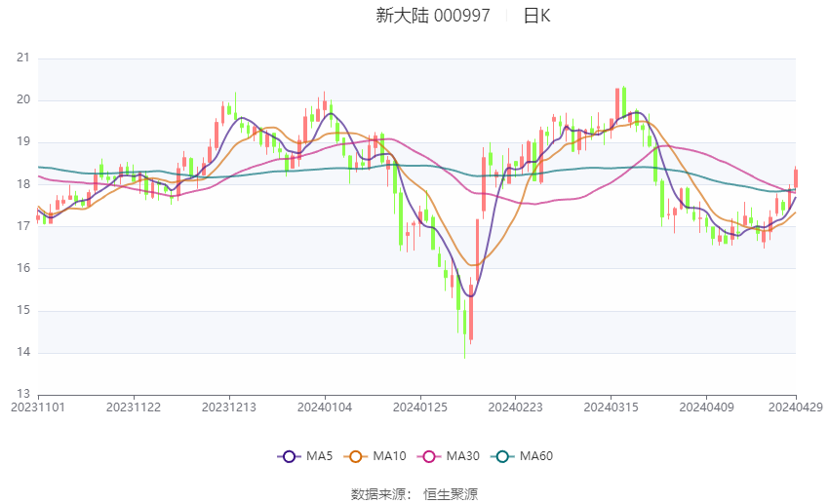Click the 20240429 date axis label
This screenshot has height=504, width=829.
796,407
